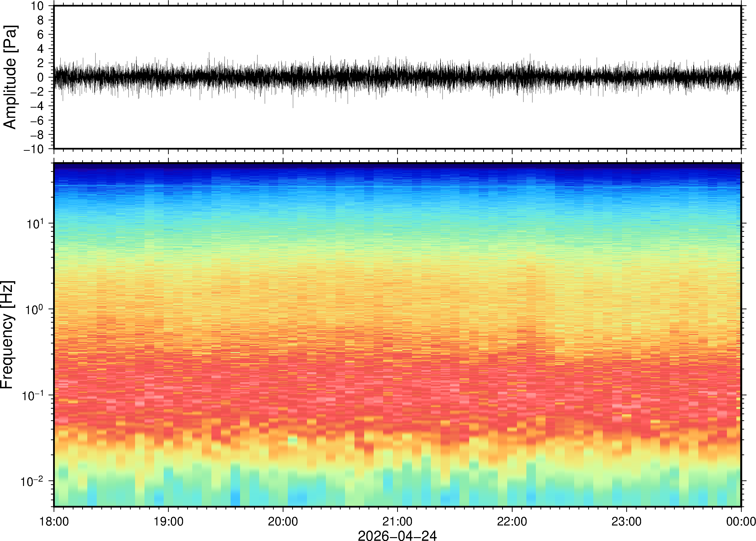
Task: Click the amplitude tick label -6
Action: [x=37, y=121]
